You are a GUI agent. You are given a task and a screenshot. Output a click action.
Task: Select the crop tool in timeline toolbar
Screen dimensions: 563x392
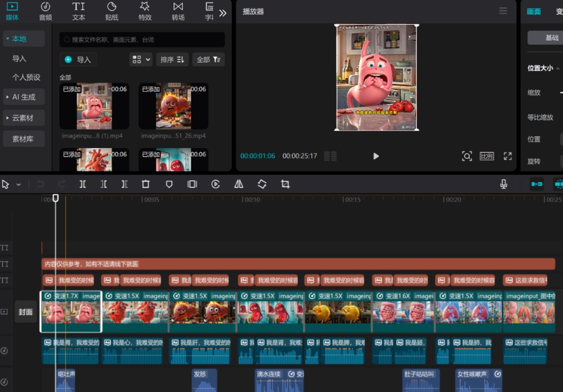pos(285,184)
